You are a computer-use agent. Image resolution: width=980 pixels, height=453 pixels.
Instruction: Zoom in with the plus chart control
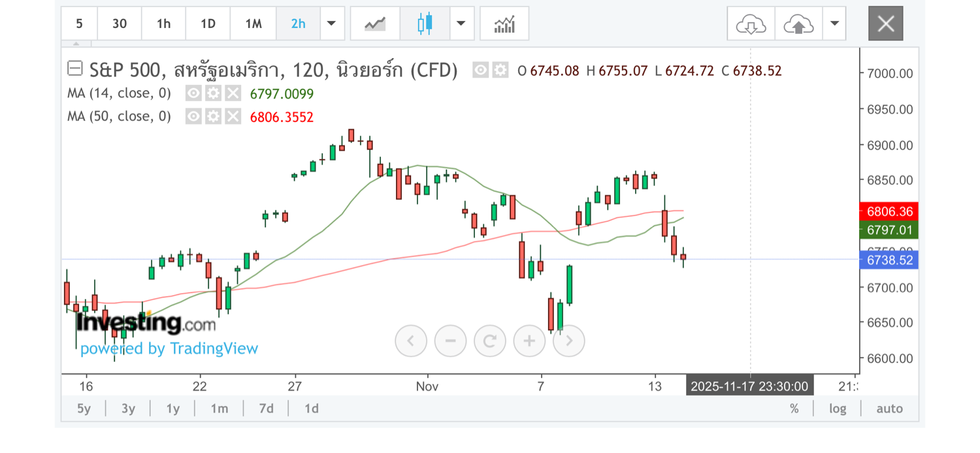tap(529, 340)
